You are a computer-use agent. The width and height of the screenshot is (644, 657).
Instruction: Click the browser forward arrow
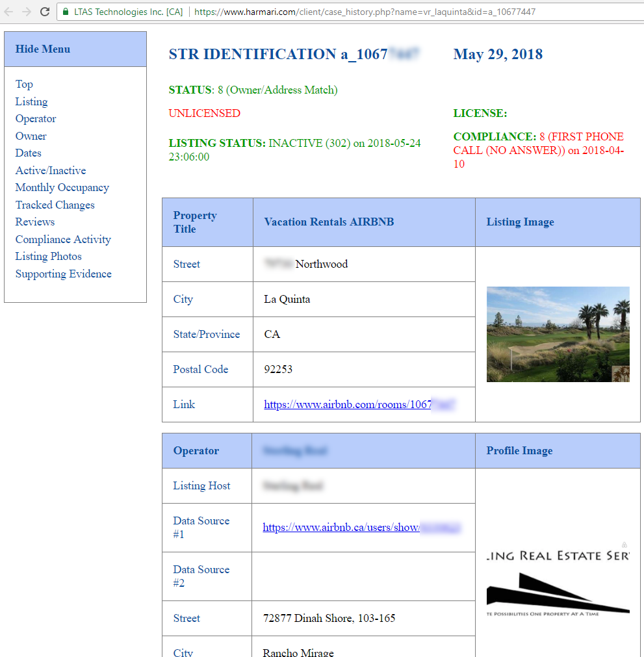click(x=27, y=12)
